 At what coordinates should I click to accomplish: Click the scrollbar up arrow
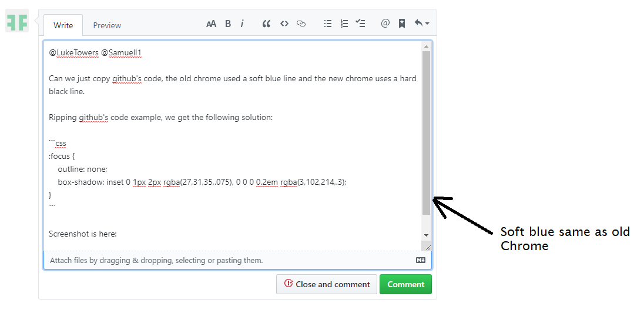point(427,46)
